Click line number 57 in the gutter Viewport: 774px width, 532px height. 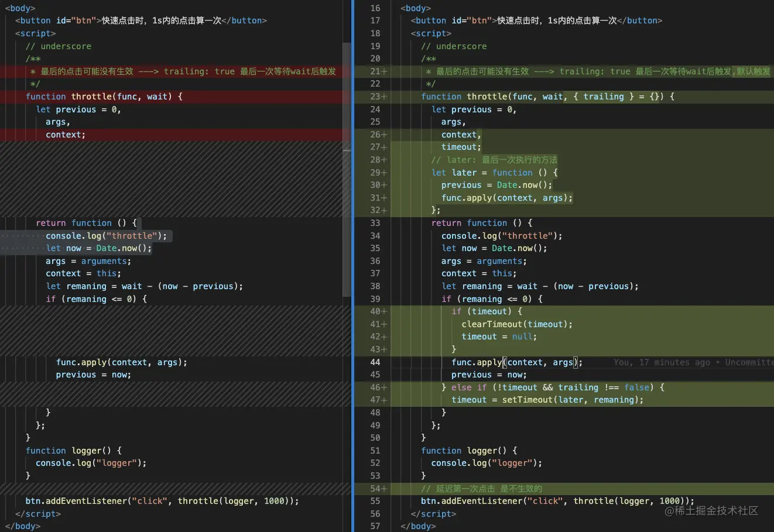(x=375, y=526)
